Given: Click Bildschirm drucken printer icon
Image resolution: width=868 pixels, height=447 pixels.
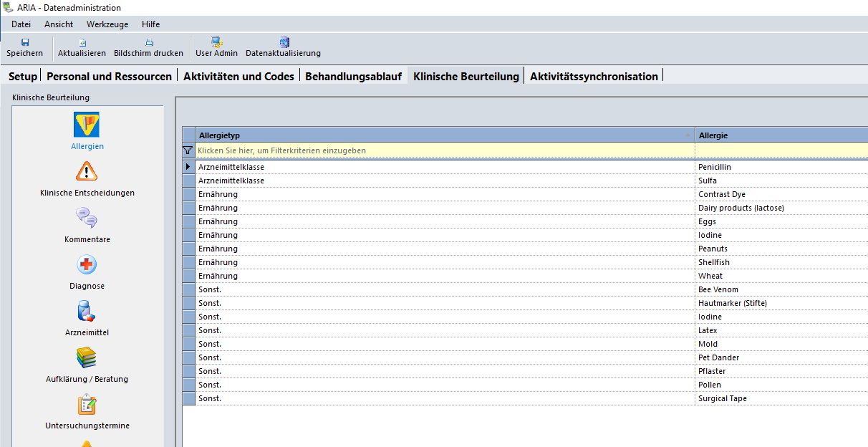Looking at the screenshot, I should (x=149, y=43).
